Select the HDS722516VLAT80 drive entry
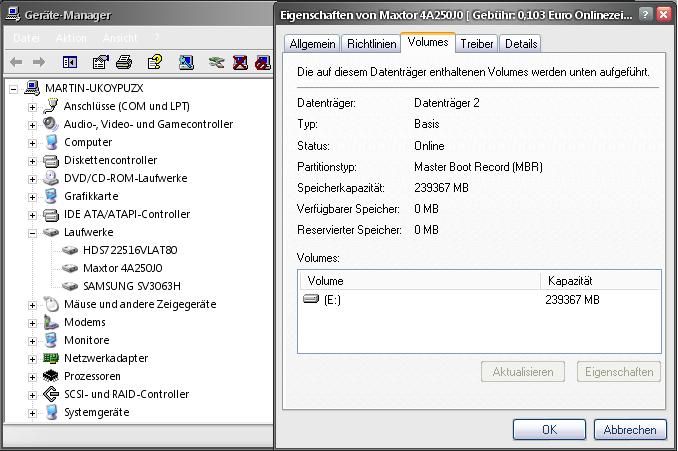Viewport: 678px width, 451px height. [x=130, y=250]
